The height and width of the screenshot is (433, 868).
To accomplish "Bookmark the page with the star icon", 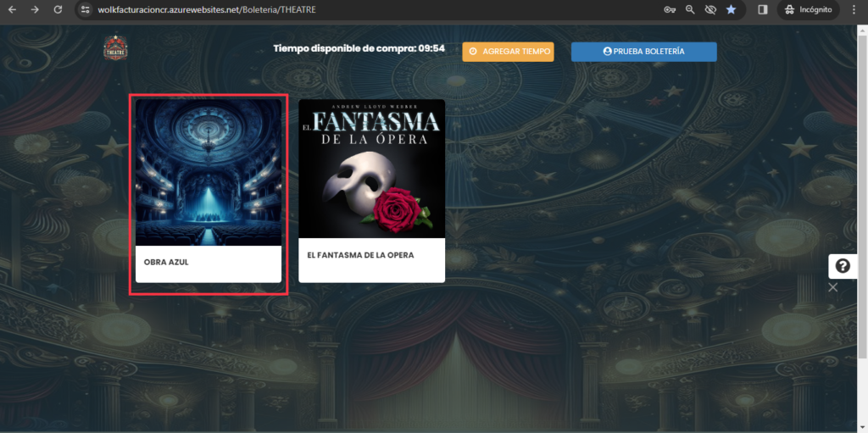I will (x=731, y=9).
